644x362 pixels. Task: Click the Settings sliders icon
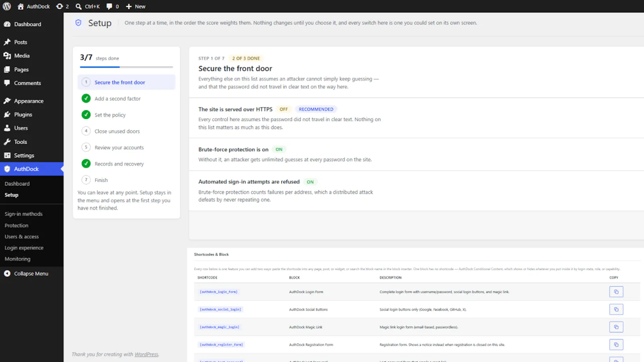tap(7, 155)
